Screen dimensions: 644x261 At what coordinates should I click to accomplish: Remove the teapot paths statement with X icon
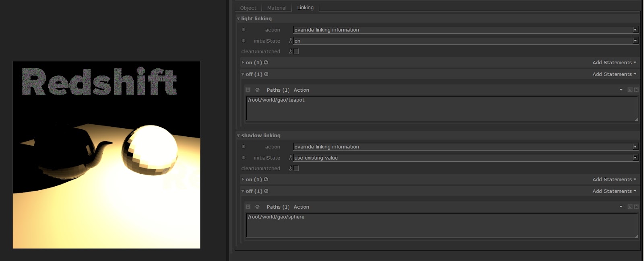(636, 90)
